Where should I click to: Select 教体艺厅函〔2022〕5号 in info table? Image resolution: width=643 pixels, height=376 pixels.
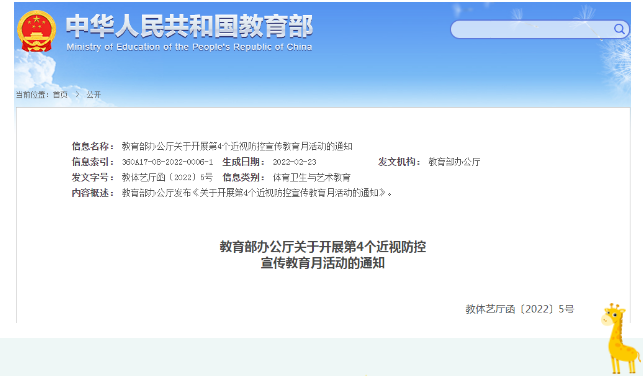pos(167,178)
